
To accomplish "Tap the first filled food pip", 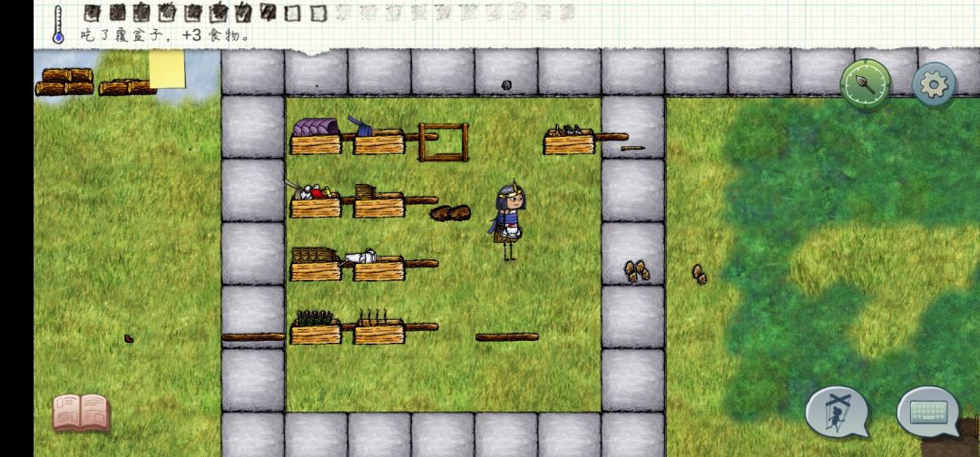I will point(92,13).
